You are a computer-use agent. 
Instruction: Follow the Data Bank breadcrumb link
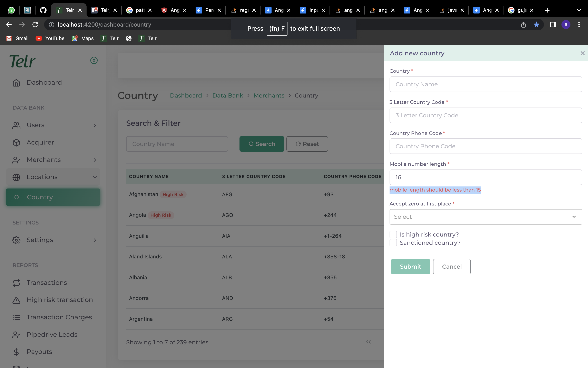(228, 96)
